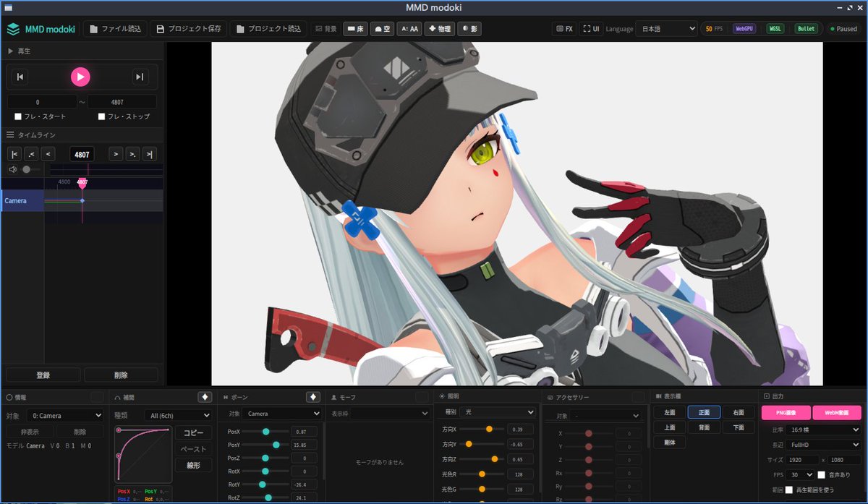This screenshot has width=868, height=504.
Task: Open the 照明 種別 dropdown 光
Action: tap(499, 411)
